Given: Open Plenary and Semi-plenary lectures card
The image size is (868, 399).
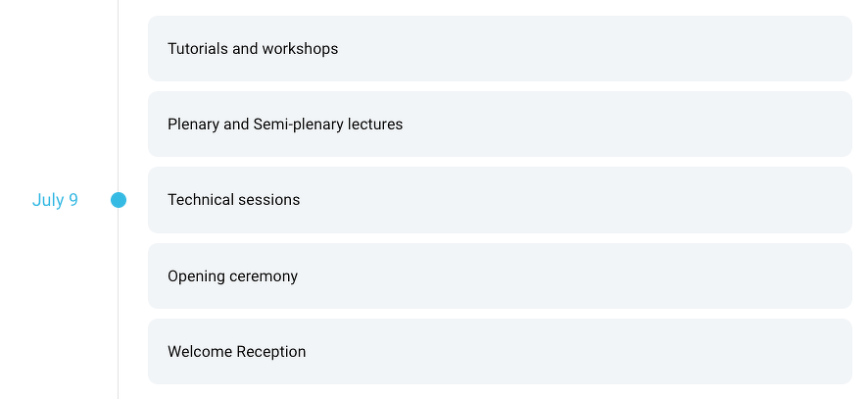Looking at the screenshot, I should [500, 125].
